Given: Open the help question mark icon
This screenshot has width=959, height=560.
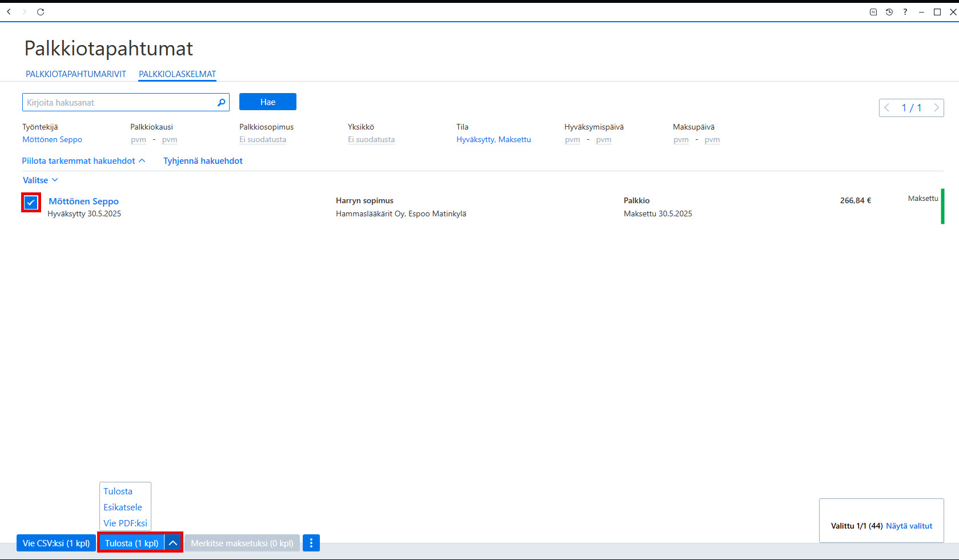Looking at the screenshot, I should tap(905, 11).
